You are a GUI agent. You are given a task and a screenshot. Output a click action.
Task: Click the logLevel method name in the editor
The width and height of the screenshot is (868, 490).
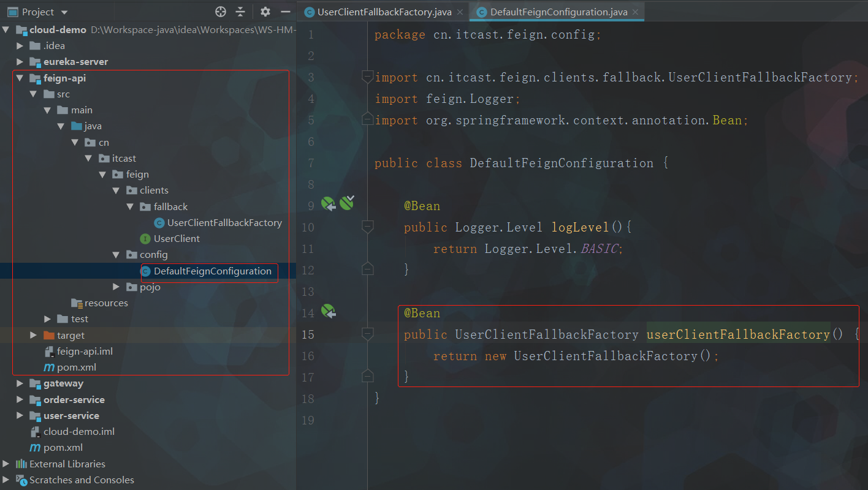(x=580, y=227)
